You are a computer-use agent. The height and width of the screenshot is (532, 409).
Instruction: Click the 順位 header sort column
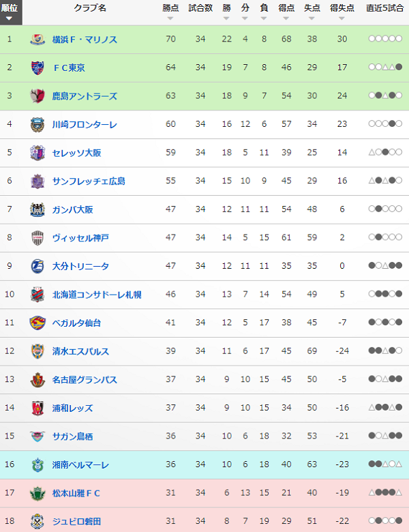(x=11, y=12)
